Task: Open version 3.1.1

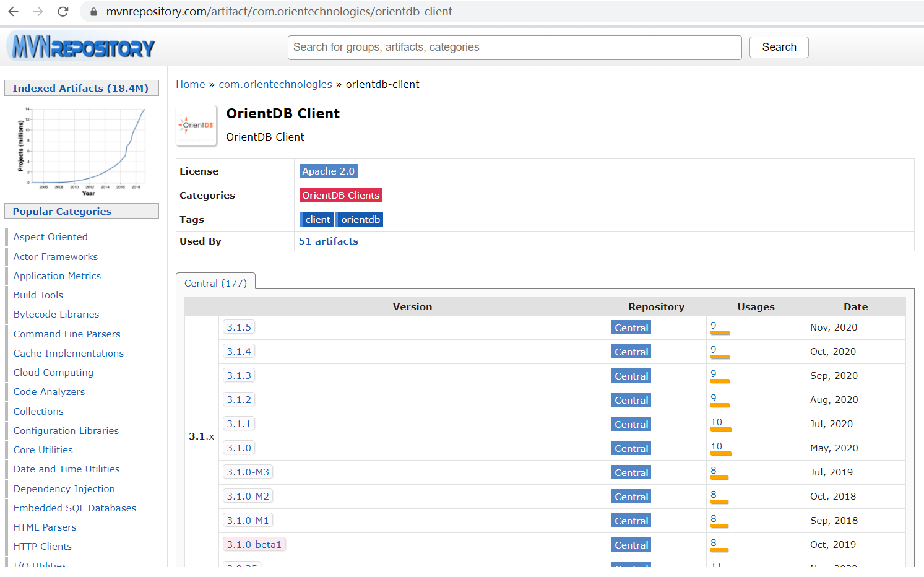Action: pos(239,423)
